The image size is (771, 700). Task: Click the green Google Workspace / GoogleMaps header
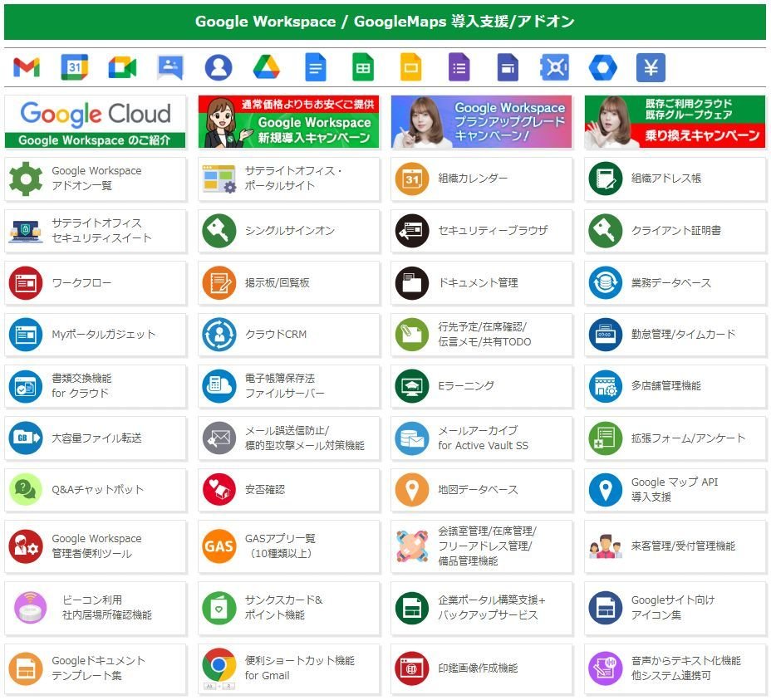coord(385,22)
